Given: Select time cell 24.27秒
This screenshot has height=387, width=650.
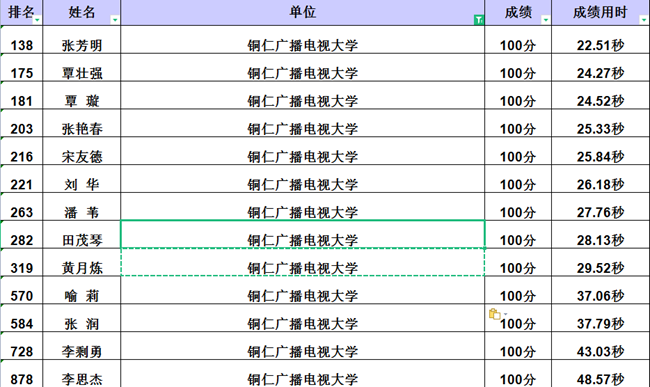Looking at the screenshot, I should tap(600, 68).
